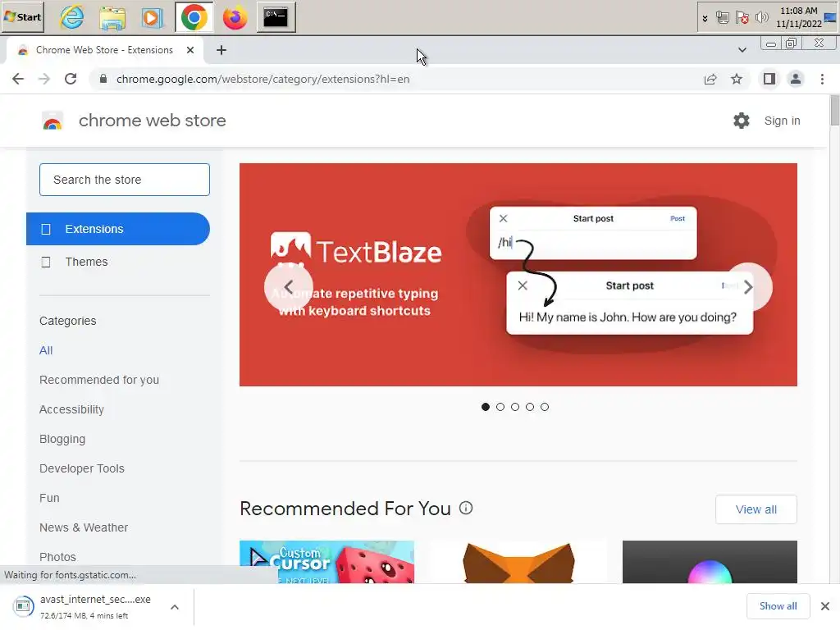Screen dimensions: 840x630
Task: Close the Chrome Web Store tab
Action: coord(190,50)
